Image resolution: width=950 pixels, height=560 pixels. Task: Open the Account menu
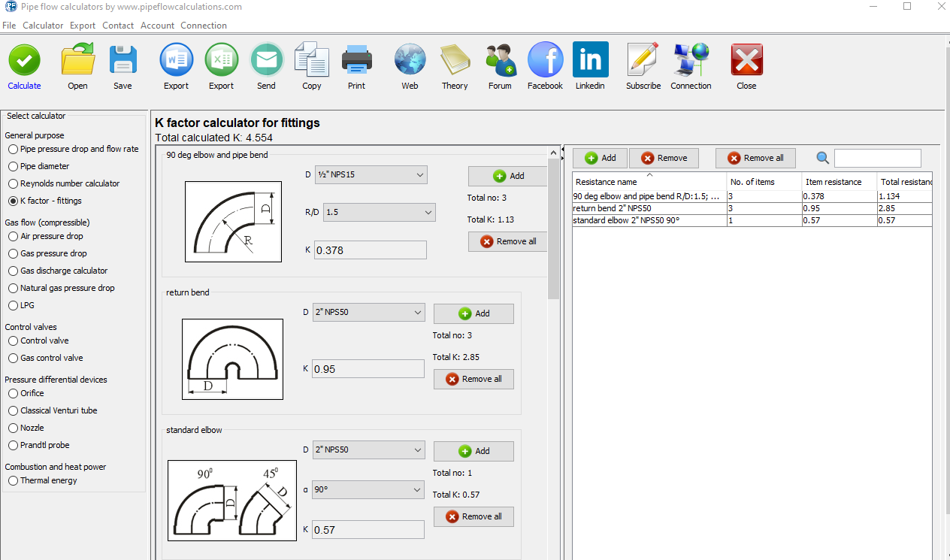[x=157, y=26]
